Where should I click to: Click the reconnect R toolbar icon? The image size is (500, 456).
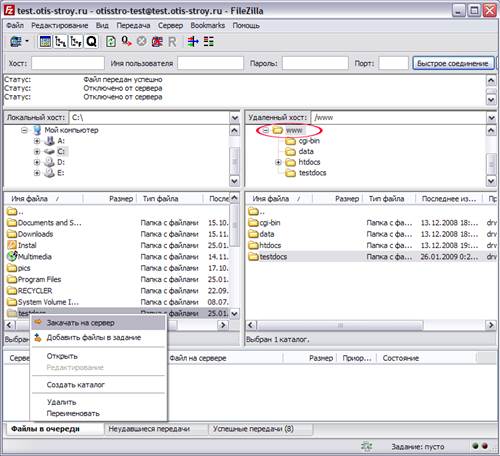pos(172,42)
